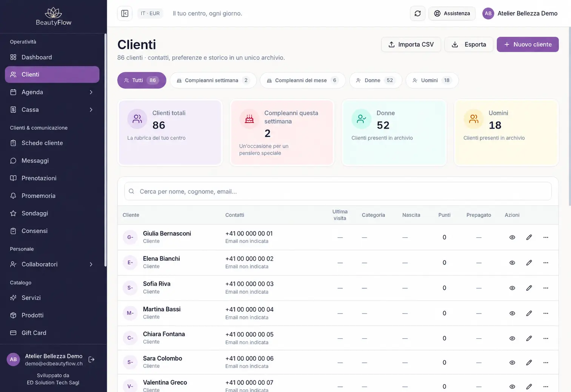The image size is (571, 392).
Task: Select the Compleanni del mese filter
Action: pos(303,80)
